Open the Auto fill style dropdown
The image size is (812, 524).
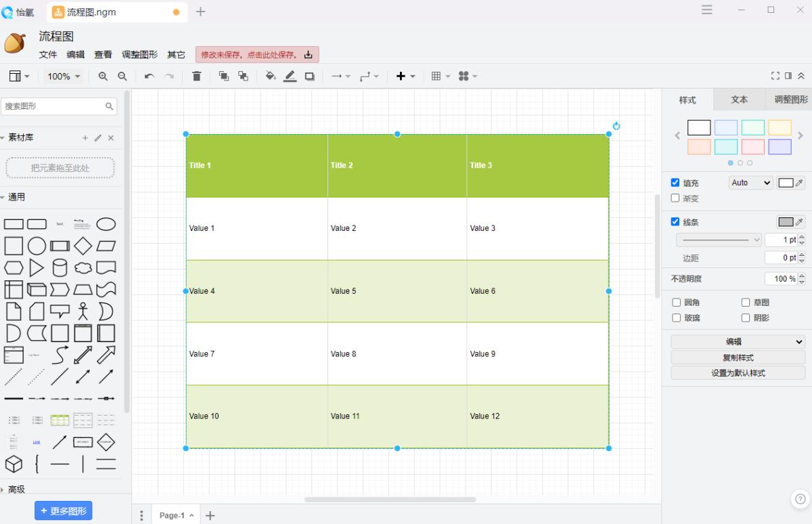point(750,183)
